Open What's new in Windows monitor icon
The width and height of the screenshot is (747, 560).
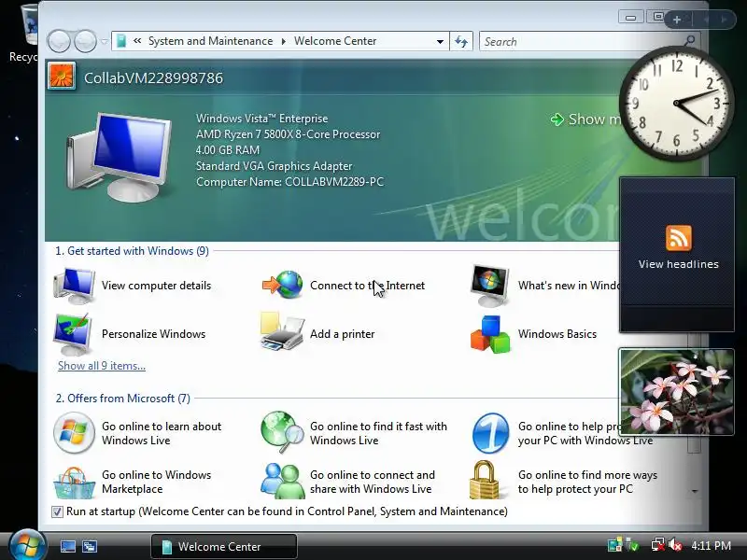click(x=489, y=286)
